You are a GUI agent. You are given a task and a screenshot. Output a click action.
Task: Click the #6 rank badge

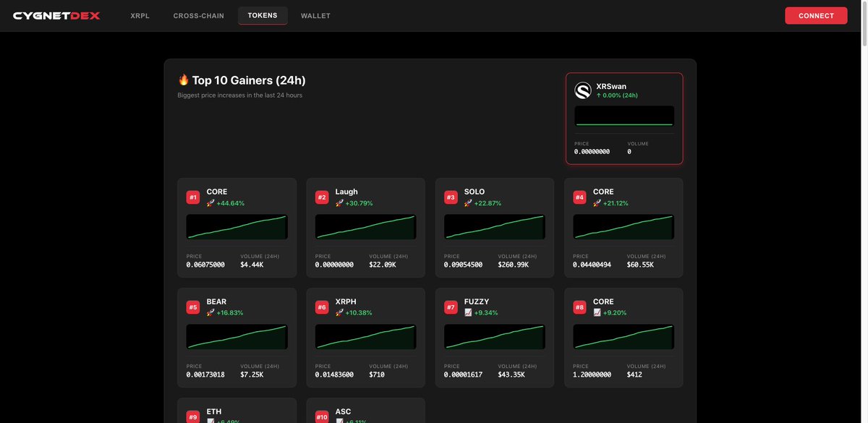322,307
